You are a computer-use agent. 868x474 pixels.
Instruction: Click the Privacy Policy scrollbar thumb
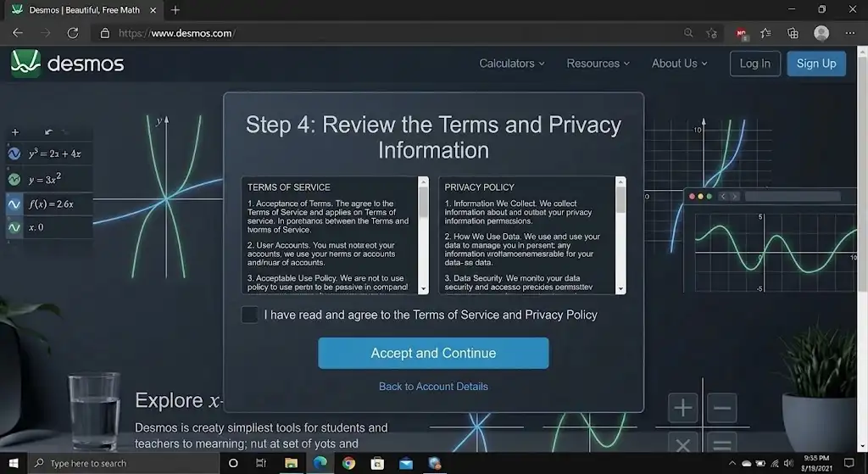point(620,200)
